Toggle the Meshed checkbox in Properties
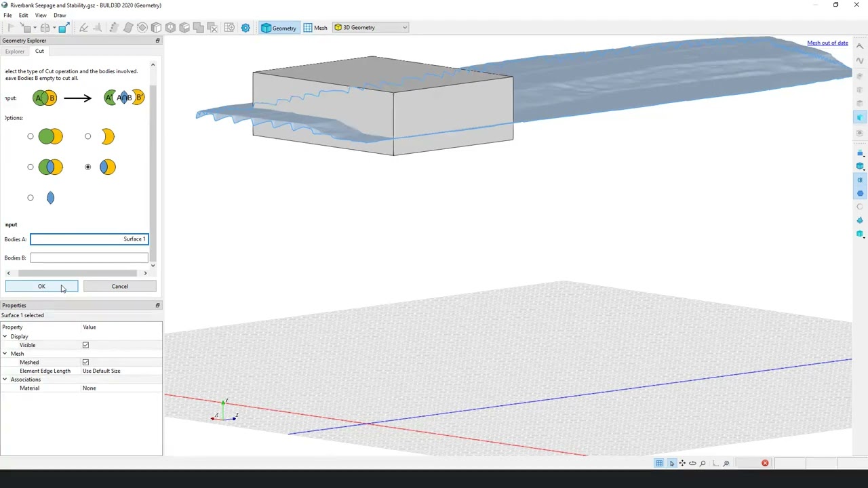 [85, 363]
